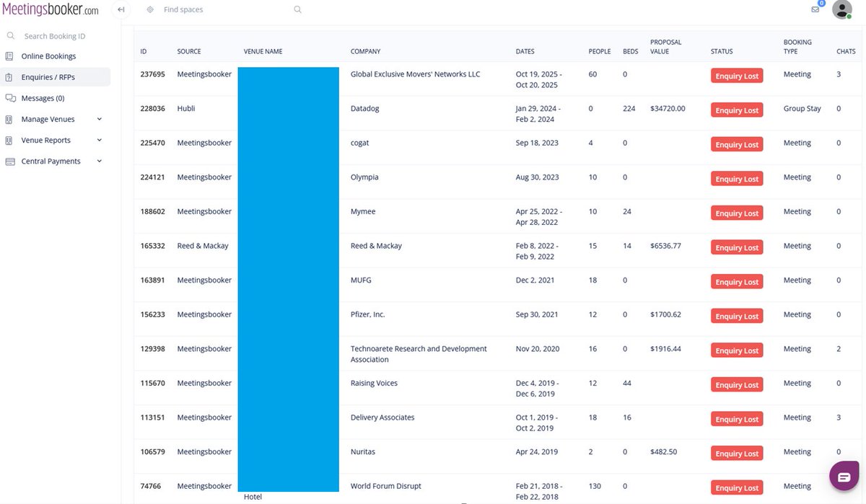Select the Venue Reports sidebar icon
The height and width of the screenshot is (504, 866).
click(x=9, y=140)
